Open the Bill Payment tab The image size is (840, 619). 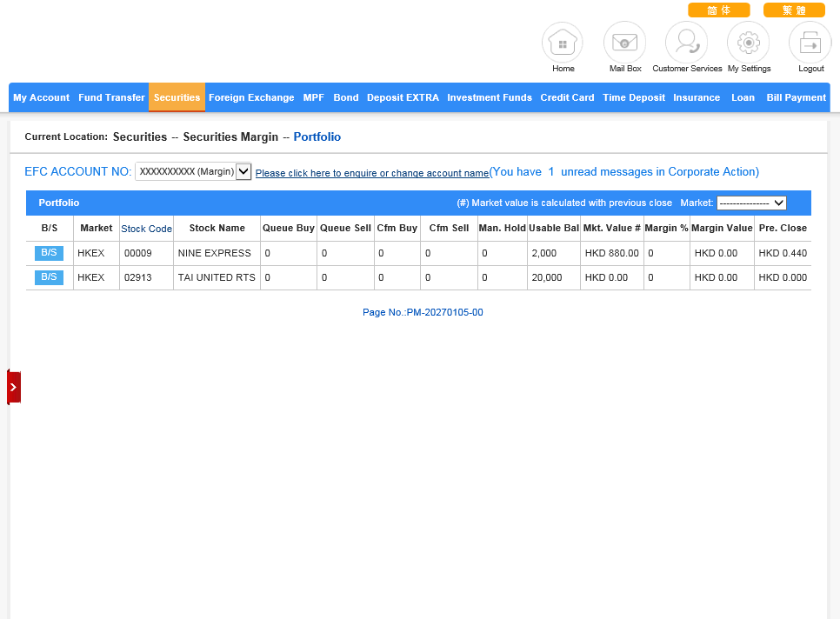click(796, 97)
